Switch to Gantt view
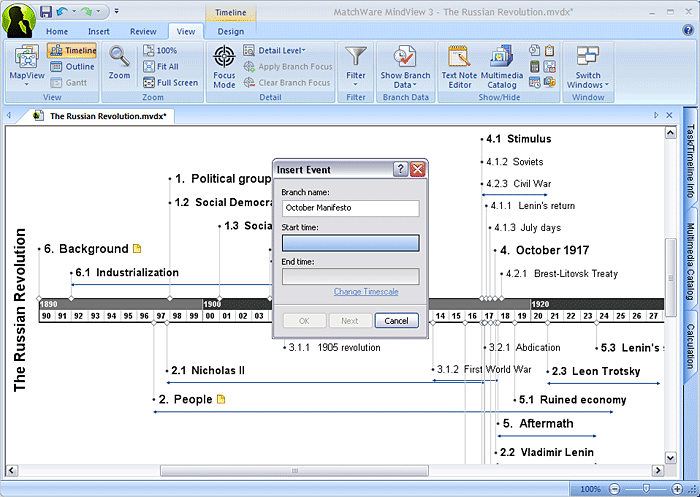Screen dimensions: 700x497 point(69,83)
